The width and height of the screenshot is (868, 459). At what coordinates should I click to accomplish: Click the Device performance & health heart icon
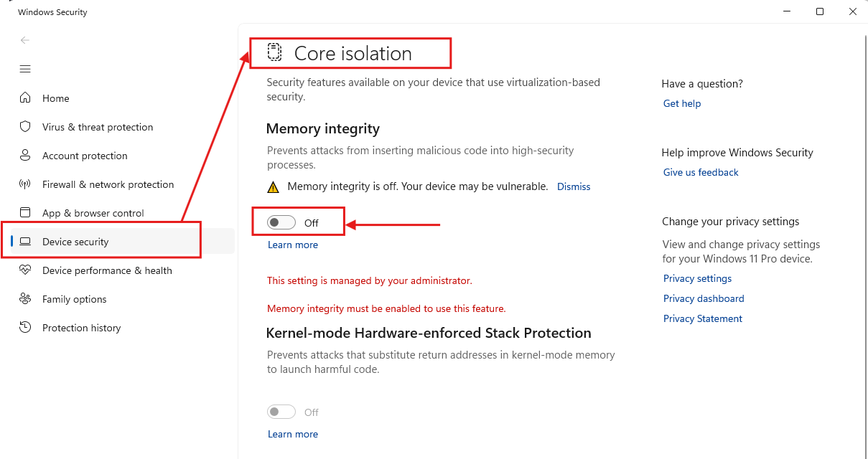[x=25, y=270]
